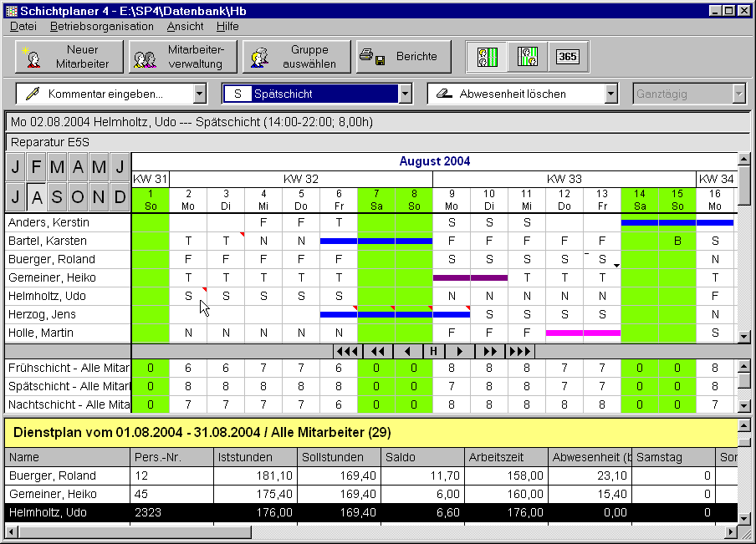Click the shift totals panel scroll down arrow

[x=744, y=406]
